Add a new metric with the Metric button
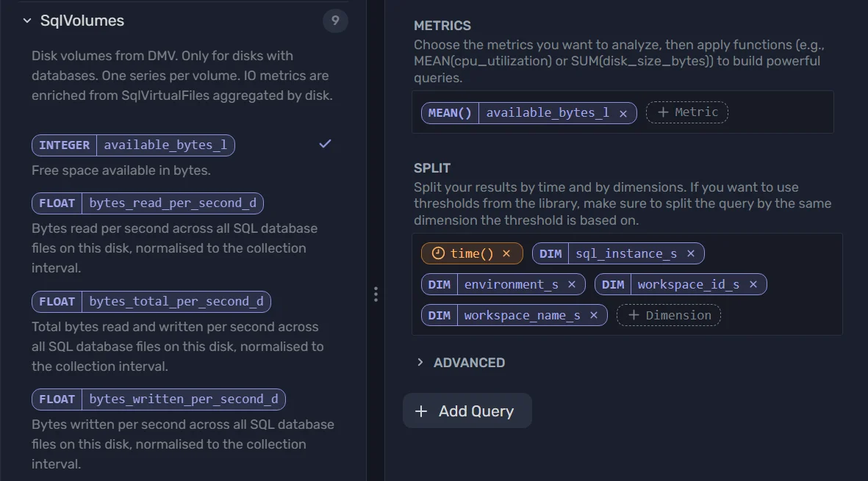 (x=686, y=112)
